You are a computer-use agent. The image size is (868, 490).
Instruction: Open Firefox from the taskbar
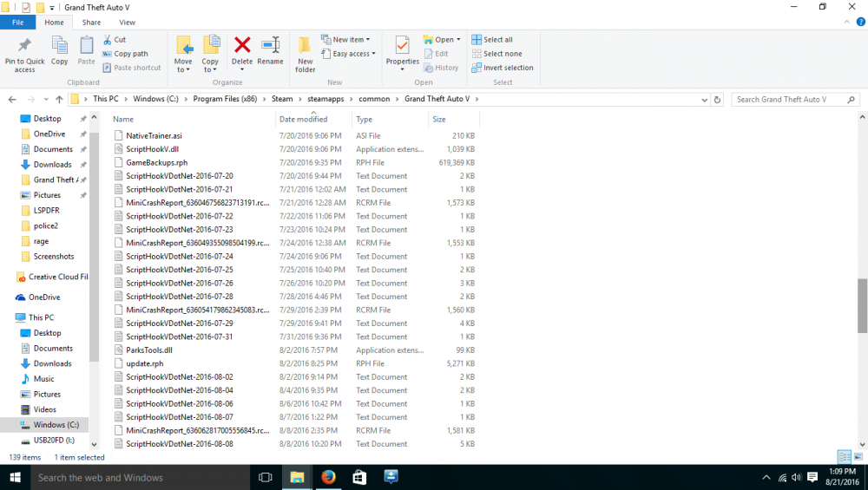tap(328, 477)
